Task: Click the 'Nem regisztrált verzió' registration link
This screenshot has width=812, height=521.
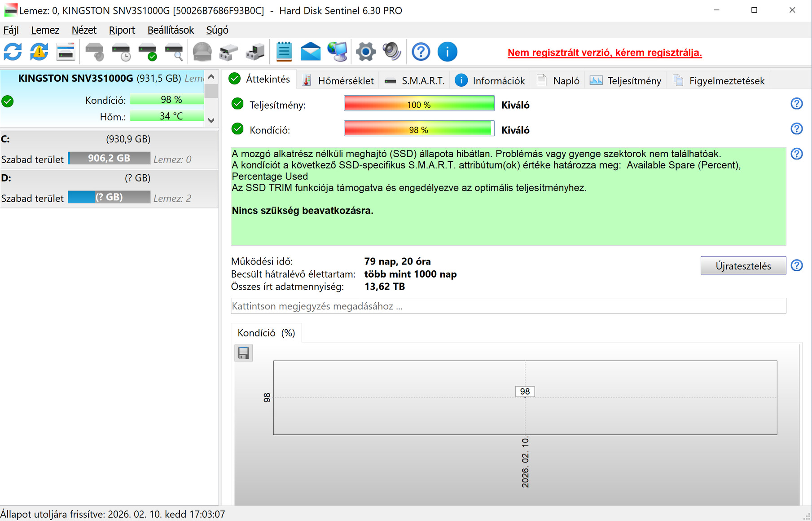Action: [605, 53]
